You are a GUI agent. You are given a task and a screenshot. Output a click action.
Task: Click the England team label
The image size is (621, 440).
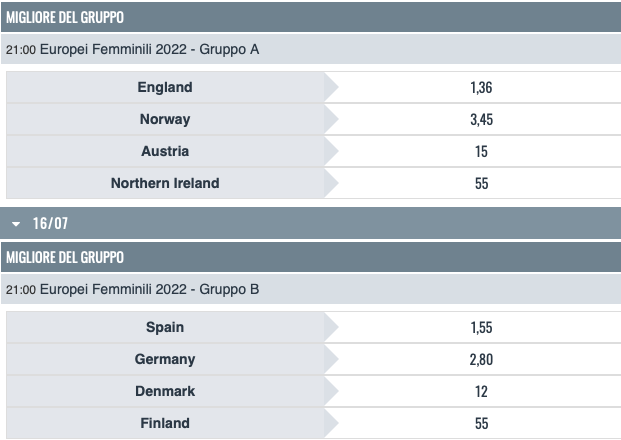165,87
